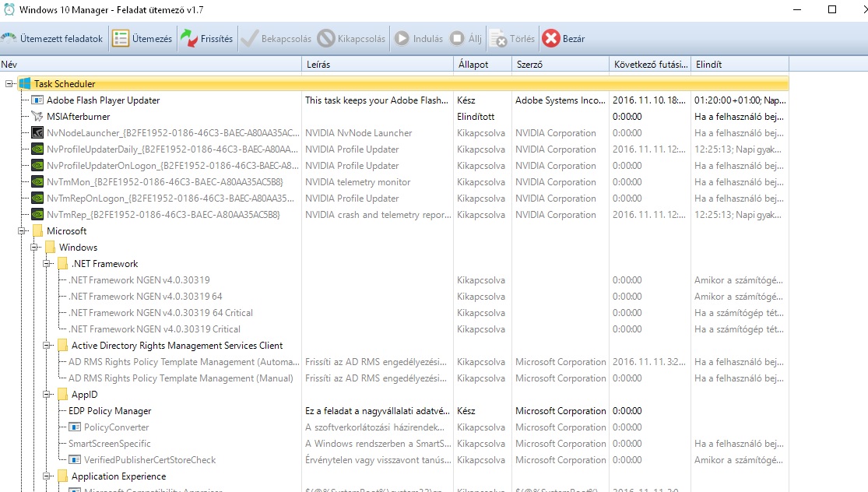
Task: Collapse the Application Experience node
Action: [x=47, y=476]
